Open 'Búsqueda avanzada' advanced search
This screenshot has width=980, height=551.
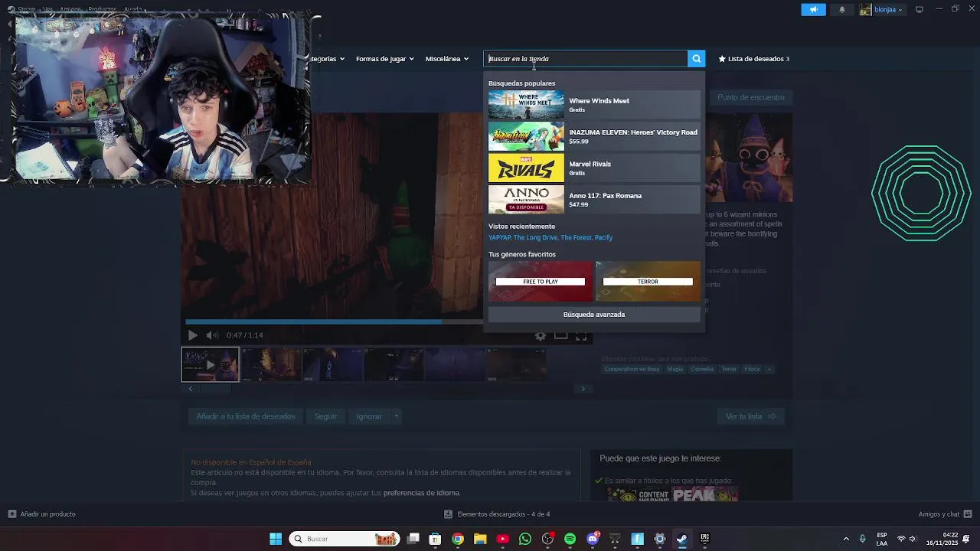594,315
